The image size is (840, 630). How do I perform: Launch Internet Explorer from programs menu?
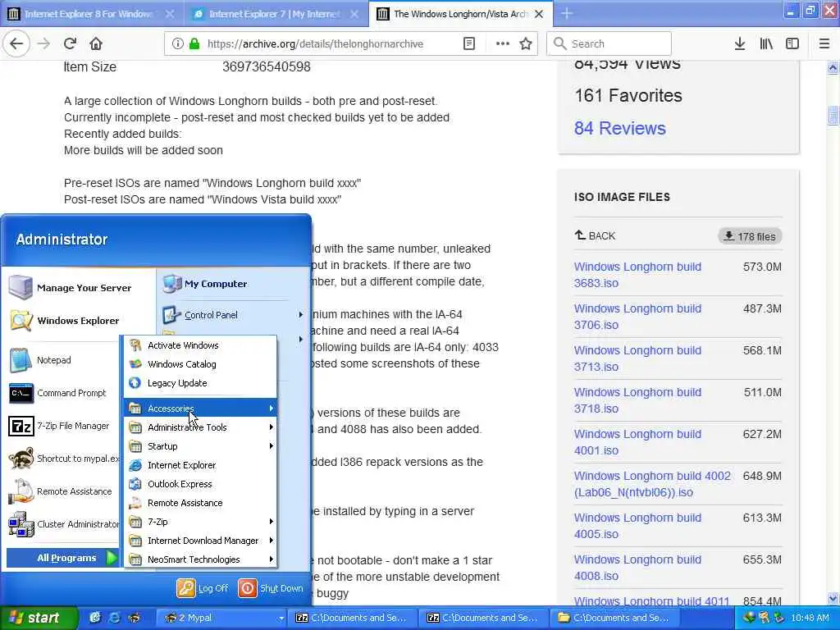[x=201, y=465]
